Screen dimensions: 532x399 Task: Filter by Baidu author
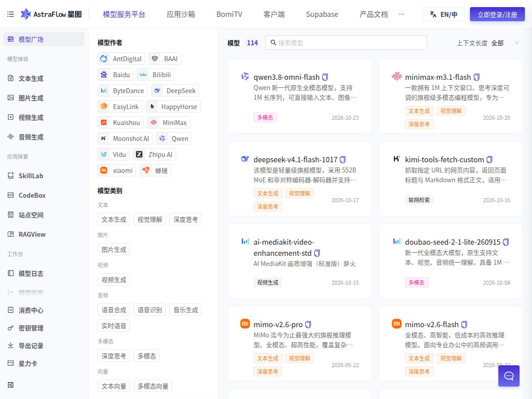tap(116, 74)
